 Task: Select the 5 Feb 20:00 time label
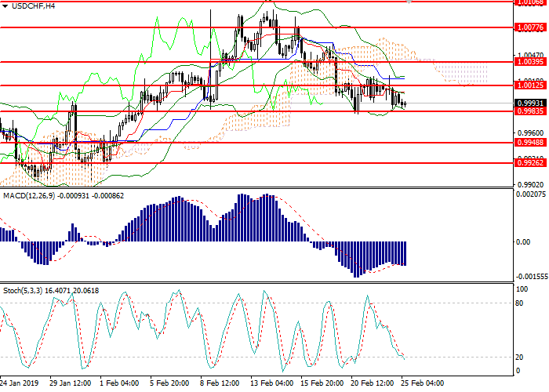click(169, 383)
